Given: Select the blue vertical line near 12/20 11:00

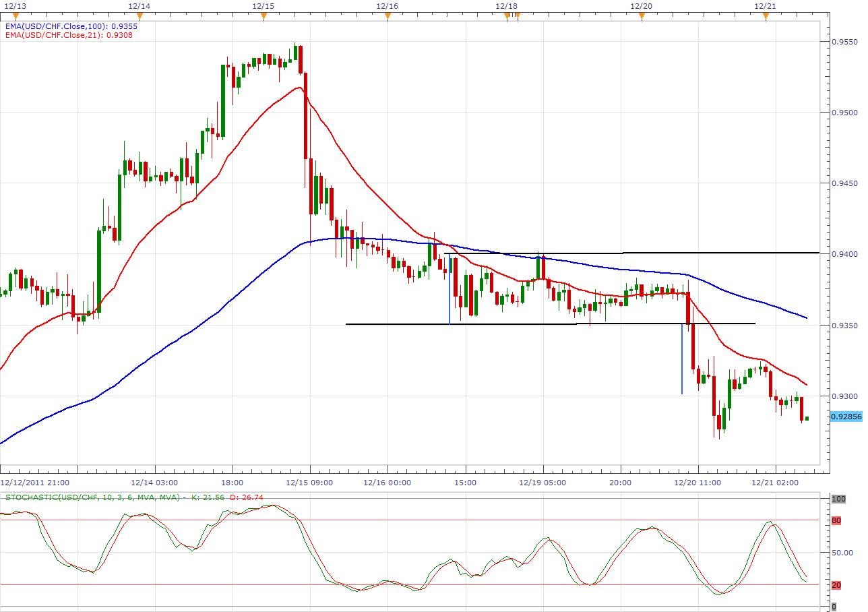Looking at the screenshot, I should click(x=681, y=359).
